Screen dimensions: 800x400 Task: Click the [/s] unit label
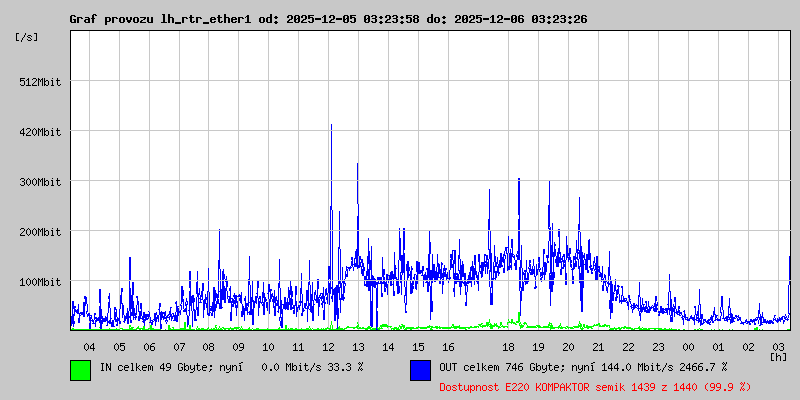27,37
